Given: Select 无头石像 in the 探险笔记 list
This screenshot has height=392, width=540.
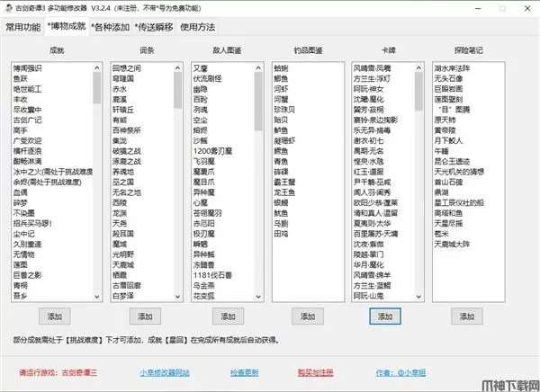Looking at the screenshot, I should [448, 78].
